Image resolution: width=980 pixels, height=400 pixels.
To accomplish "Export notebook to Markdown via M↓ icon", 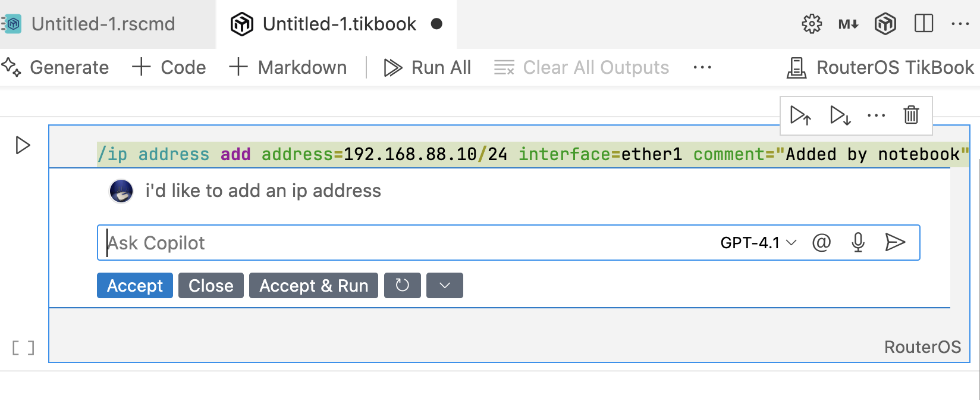I will pyautogui.click(x=848, y=24).
